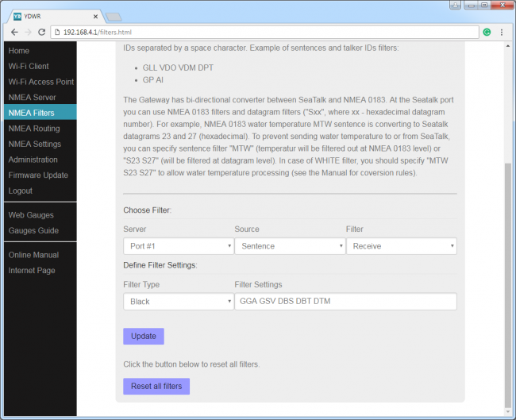Screen dimensions: 516x420
Task: Open the Web Gauges link
Action: click(31, 215)
